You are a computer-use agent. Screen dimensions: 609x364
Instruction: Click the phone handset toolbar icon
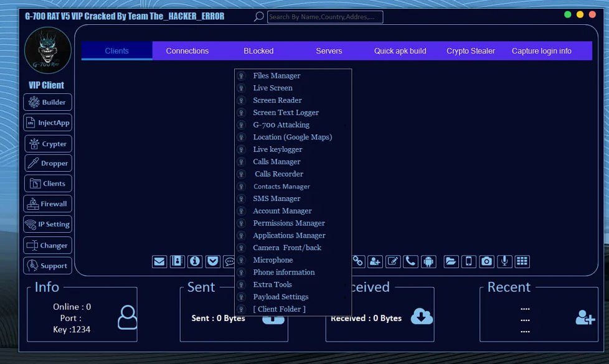coord(410,261)
